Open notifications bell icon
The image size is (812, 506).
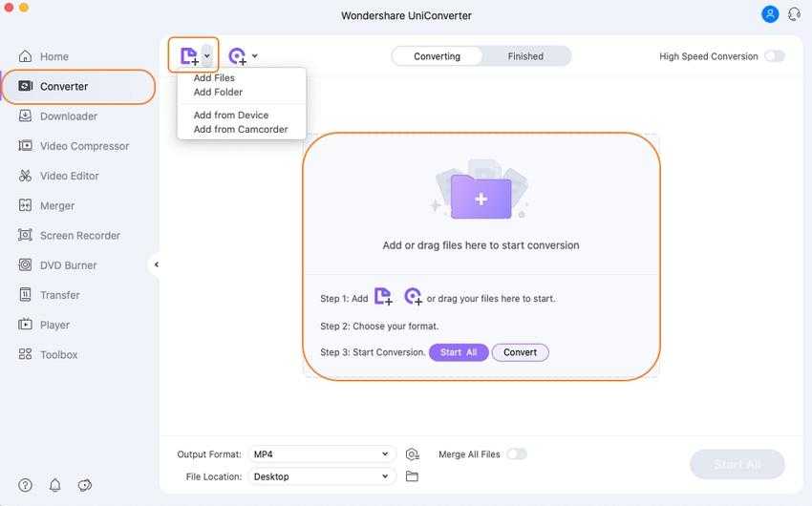(x=55, y=485)
